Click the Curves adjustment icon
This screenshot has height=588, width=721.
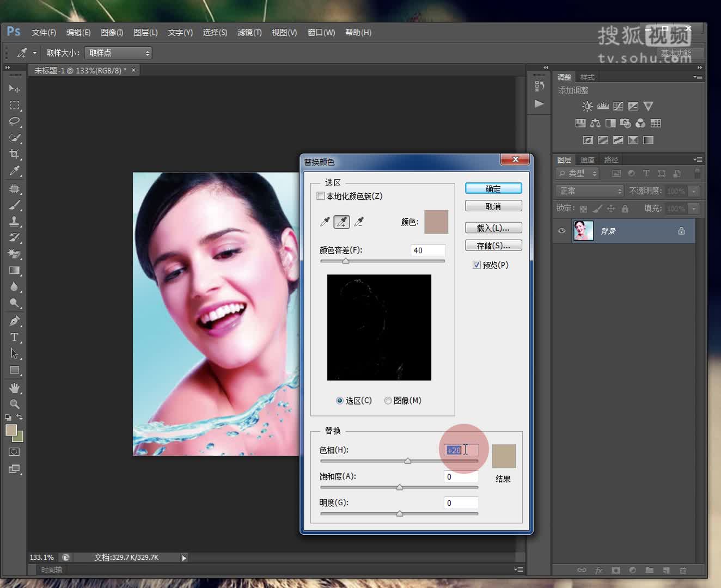tap(618, 106)
